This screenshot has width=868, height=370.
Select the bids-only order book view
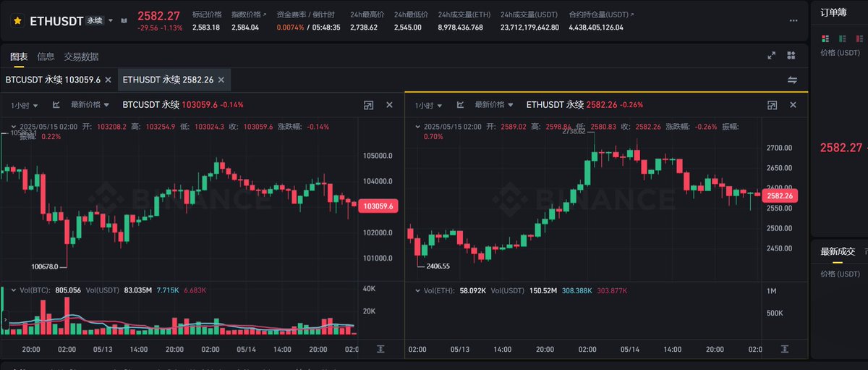(x=843, y=38)
